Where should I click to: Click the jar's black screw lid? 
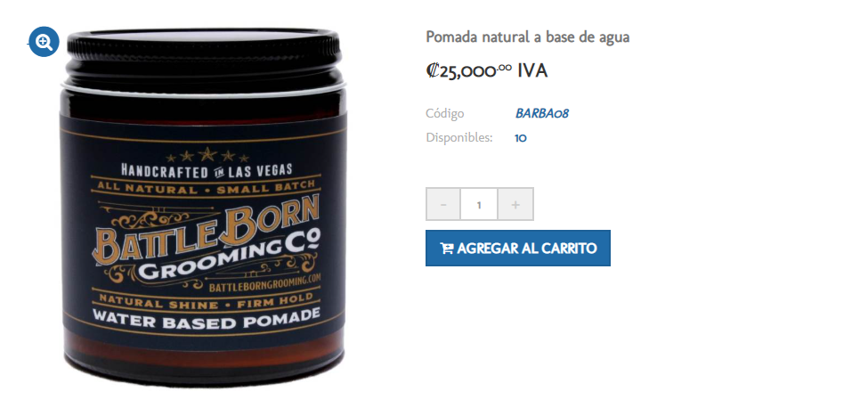pos(203,60)
